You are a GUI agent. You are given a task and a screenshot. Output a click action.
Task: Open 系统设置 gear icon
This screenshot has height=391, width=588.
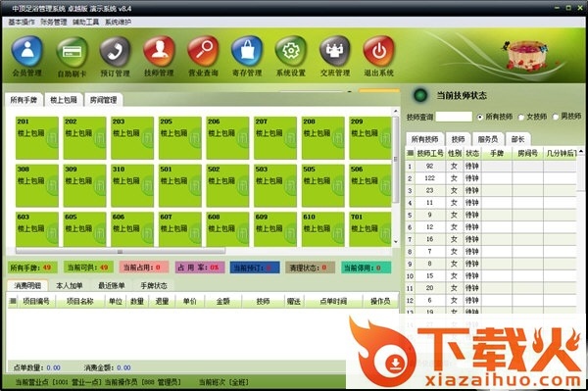click(x=291, y=51)
